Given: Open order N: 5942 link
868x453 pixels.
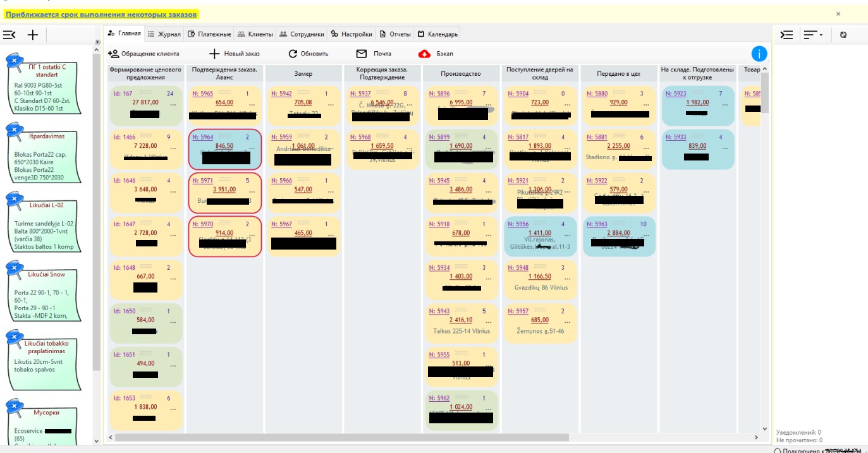Looking at the screenshot, I should click(x=282, y=94).
